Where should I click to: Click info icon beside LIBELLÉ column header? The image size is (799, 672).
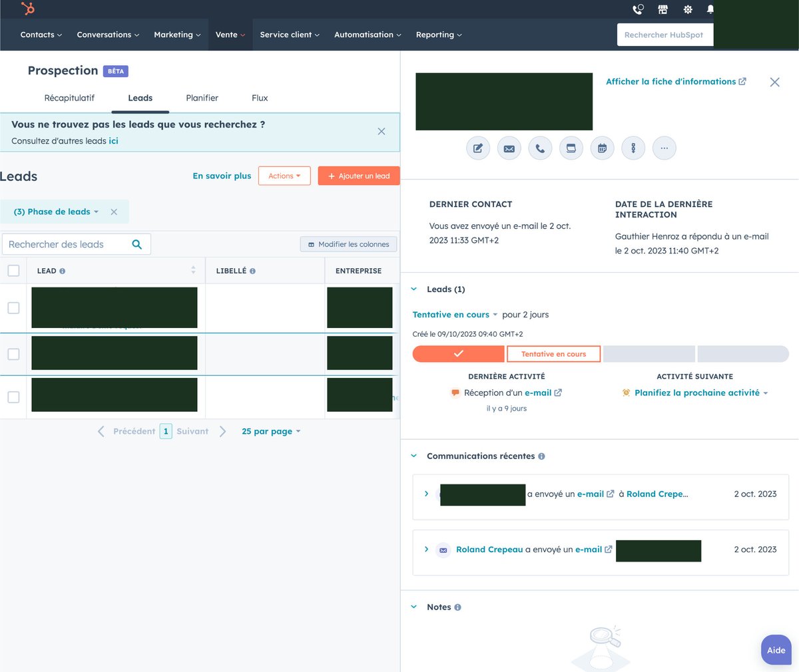click(x=252, y=271)
